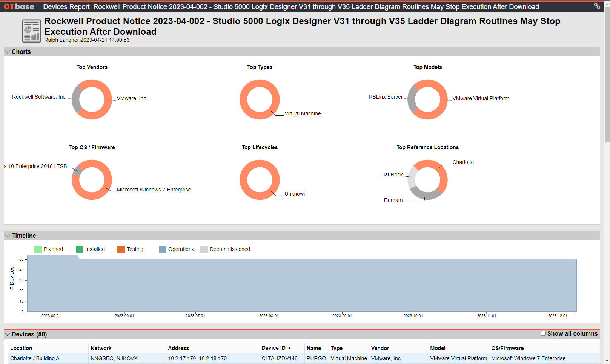Toggle Testing legend swatch
This screenshot has width=610, height=364.
[121, 249]
